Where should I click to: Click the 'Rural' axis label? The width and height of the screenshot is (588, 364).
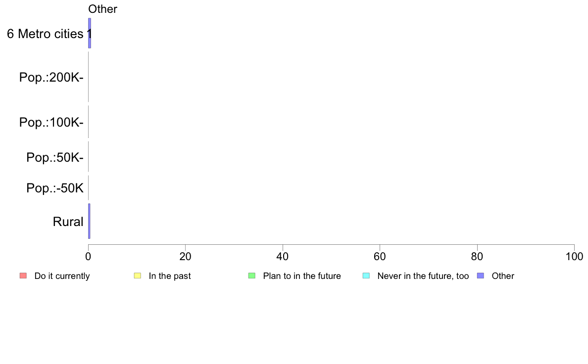[x=68, y=222]
